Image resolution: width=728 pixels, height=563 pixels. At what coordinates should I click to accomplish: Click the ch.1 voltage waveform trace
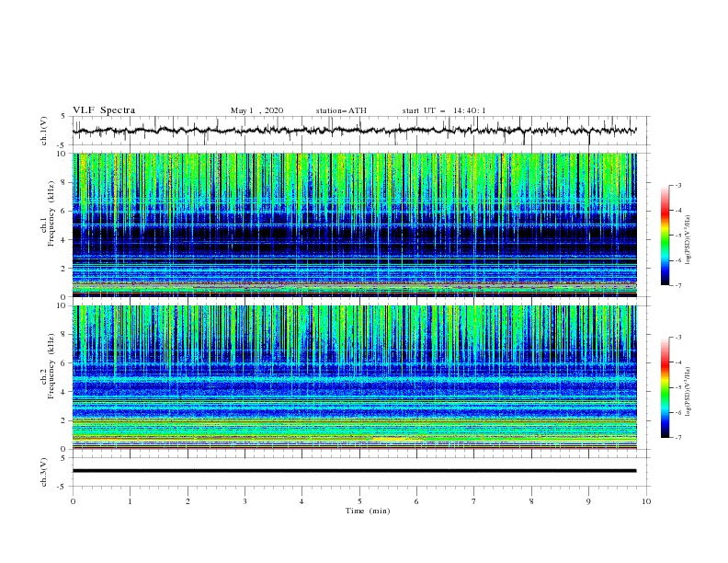pyautogui.click(x=354, y=131)
